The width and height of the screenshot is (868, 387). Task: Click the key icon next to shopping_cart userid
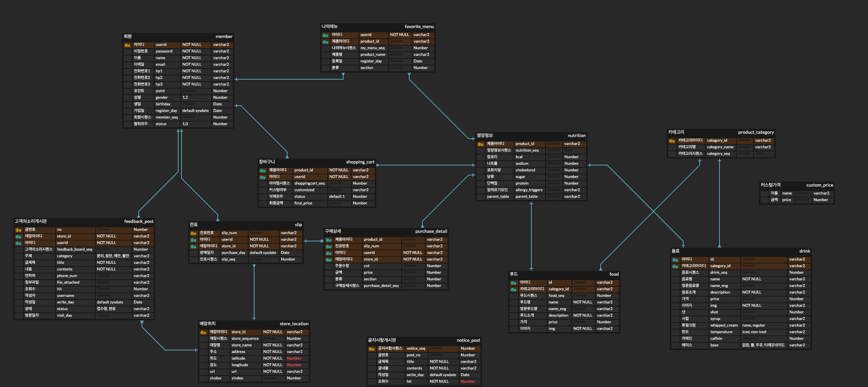click(x=263, y=177)
